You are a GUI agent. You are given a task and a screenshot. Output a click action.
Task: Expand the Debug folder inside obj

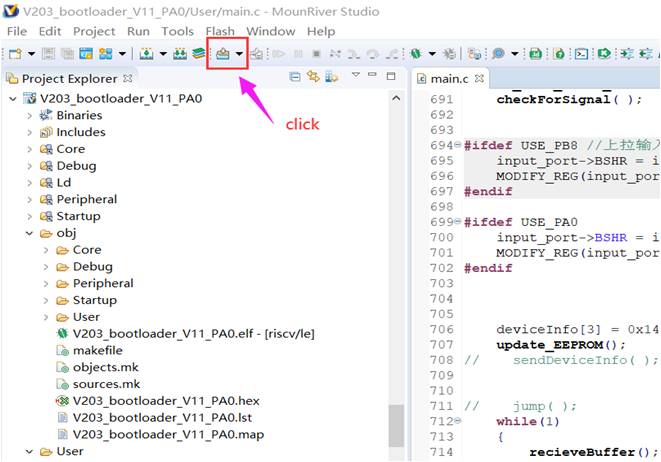(x=46, y=267)
